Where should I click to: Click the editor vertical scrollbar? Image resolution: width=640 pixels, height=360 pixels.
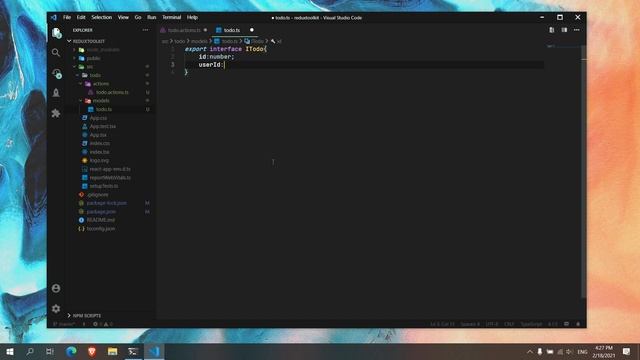(x=584, y=171)
